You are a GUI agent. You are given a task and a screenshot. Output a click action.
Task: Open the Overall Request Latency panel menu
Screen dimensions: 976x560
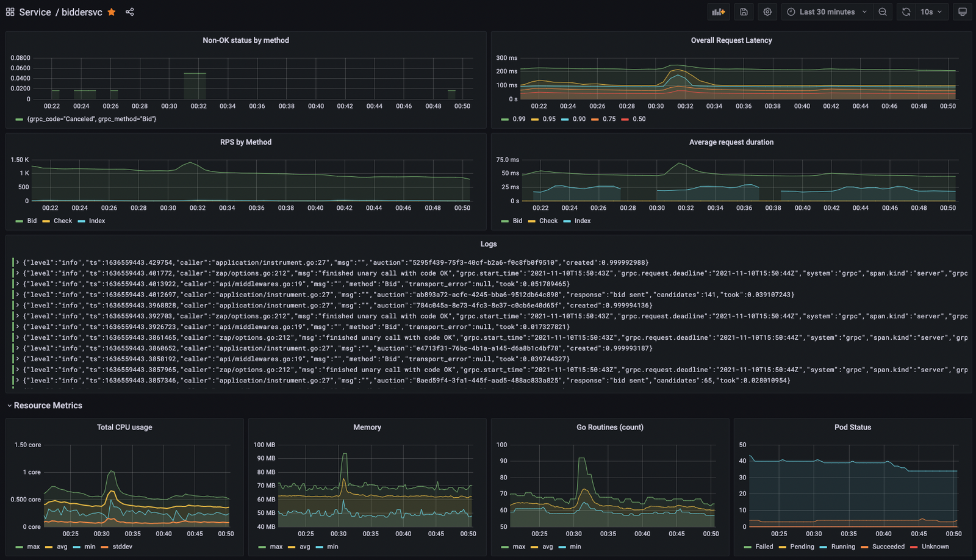[731, 40]
